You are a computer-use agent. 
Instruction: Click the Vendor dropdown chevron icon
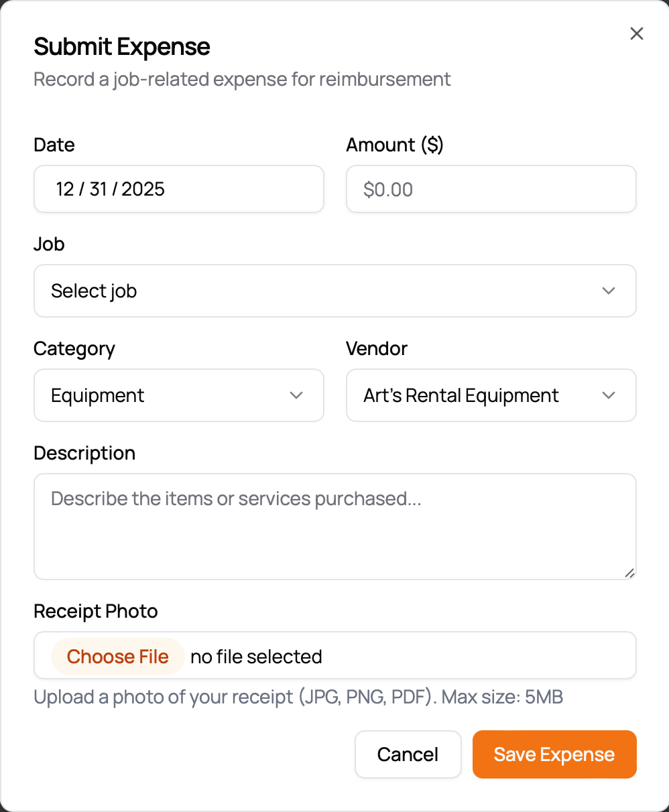pos(609,395)
